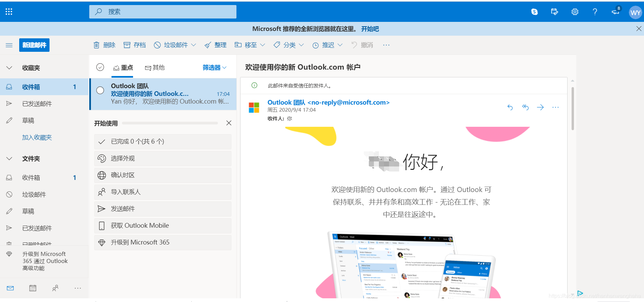
Task: Reply all to the message
Action: click(525, 107)
